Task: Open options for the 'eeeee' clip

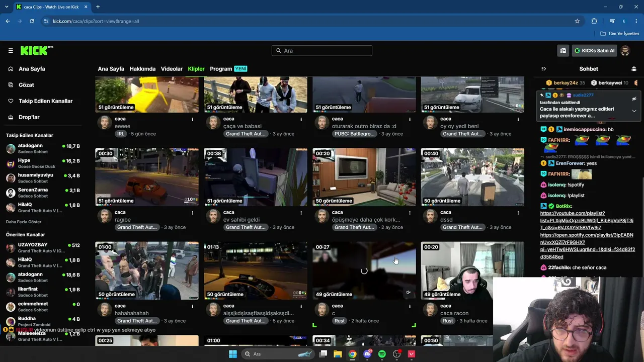Action: (192, 119)
